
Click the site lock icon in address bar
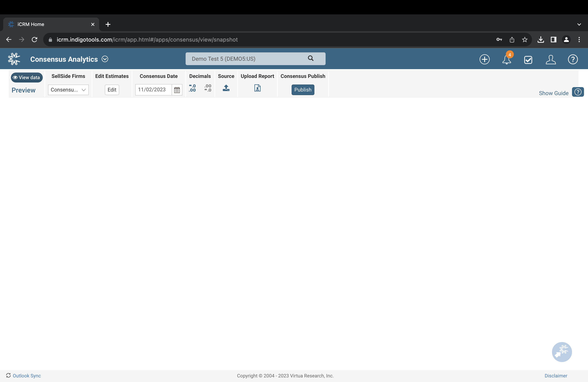point(50,40)
